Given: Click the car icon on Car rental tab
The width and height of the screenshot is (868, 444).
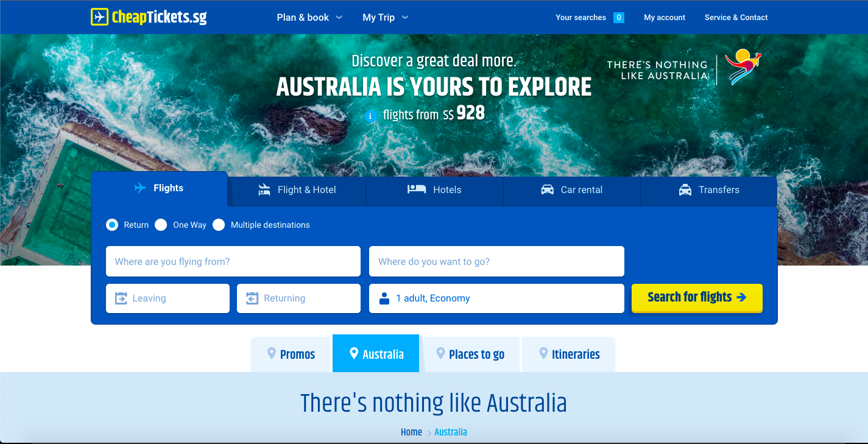Looking at the screenshot, I should pos(548,189).
